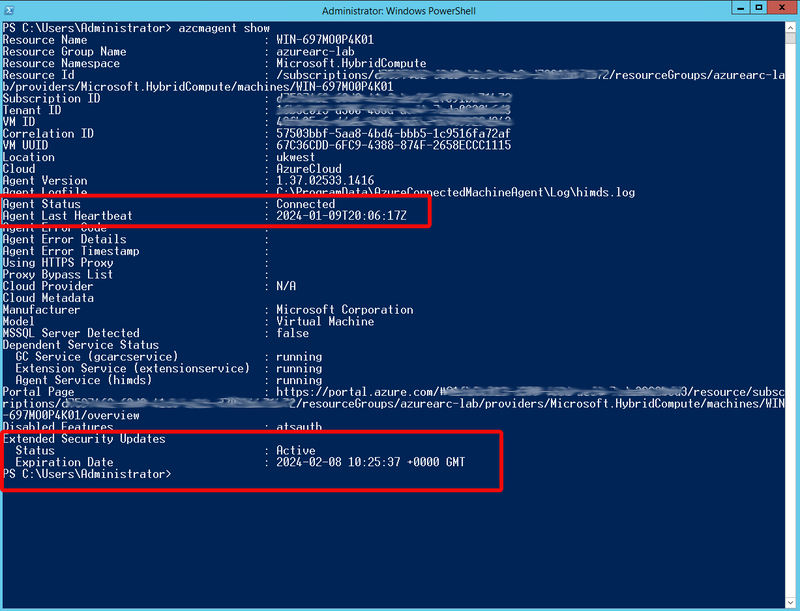Click the 'Extended Security Updates' heading
Viewport: 800px width, 611px height.
click(84, 439)
